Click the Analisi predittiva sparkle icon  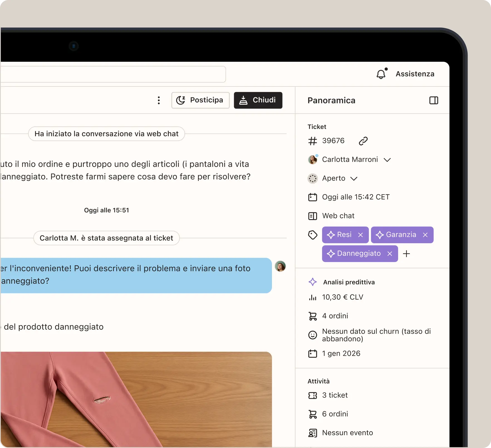313,282
